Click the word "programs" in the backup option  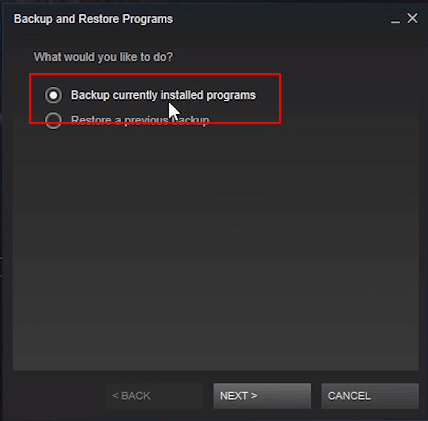point(231,96)
